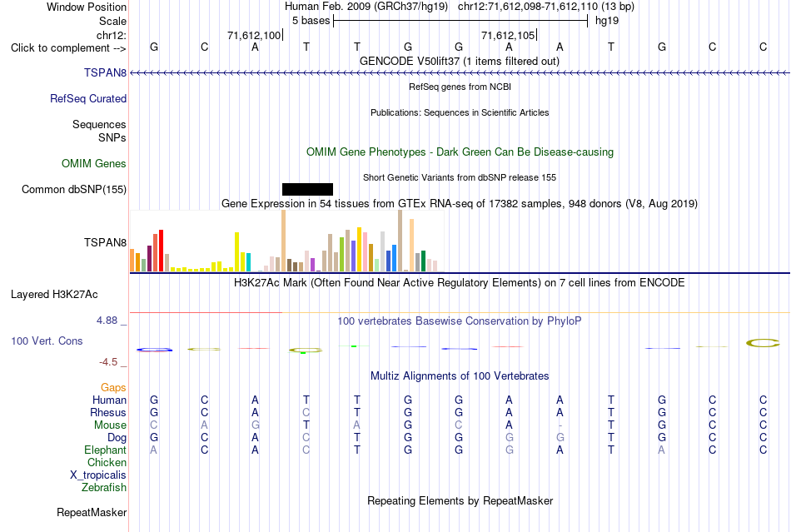This screenshot has height=532, width=791.
Task: Click the 'Window Position' label
Action: pos(87,7)
